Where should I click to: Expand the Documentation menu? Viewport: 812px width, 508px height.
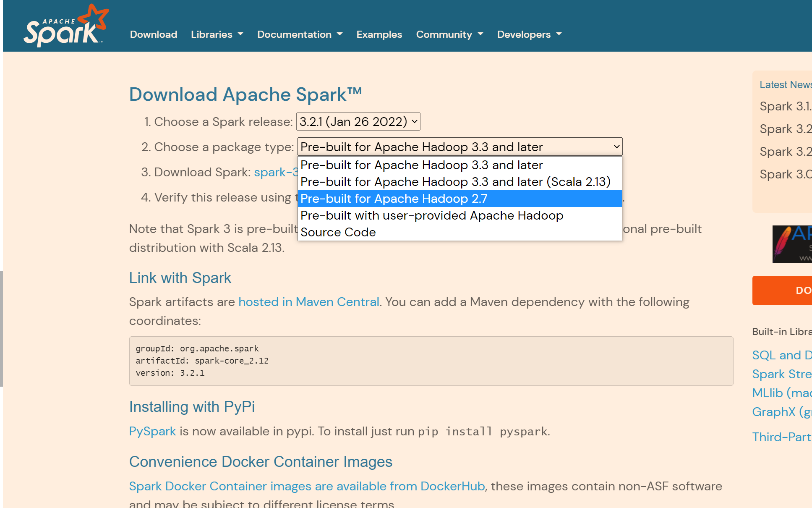coord(300,34)
